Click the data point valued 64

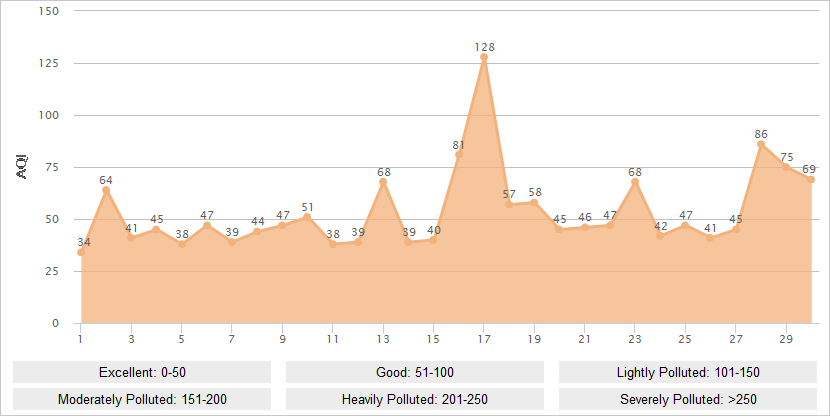[x=106, y=190]
